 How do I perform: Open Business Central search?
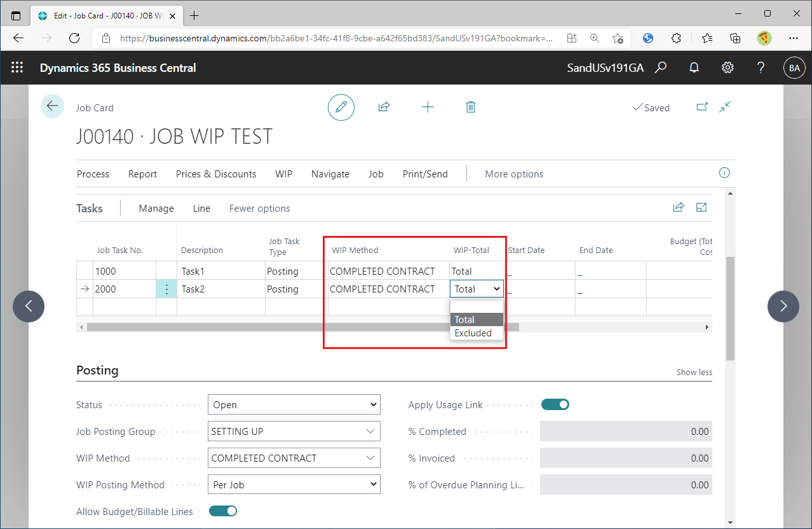point(661,67)
